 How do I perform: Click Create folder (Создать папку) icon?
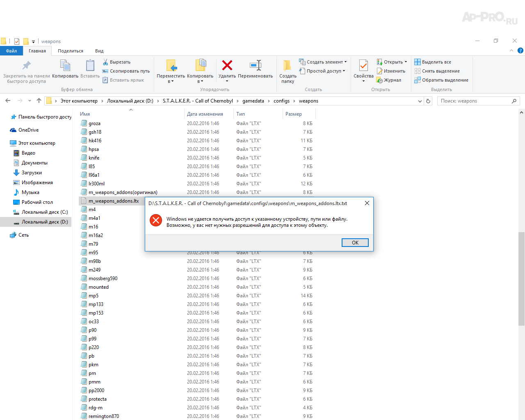pyautogui.click(x=288, y=66)
